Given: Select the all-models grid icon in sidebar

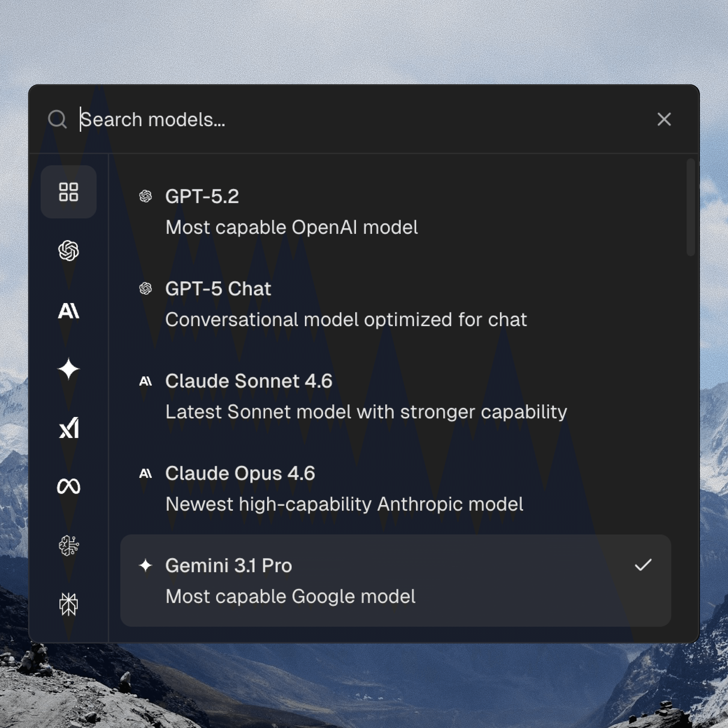Looking at the screenshot, I should tap(69, 192).
